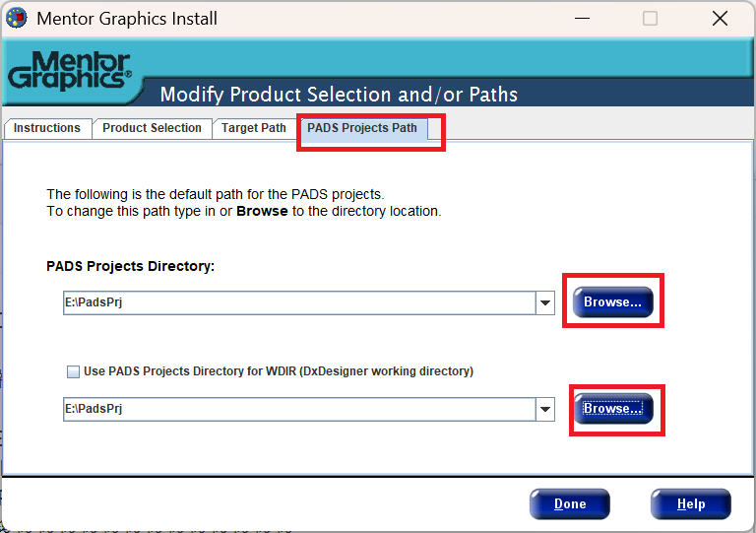Minimize the Mentor Graphics Install window
This screenshot has height=533, width=756.
coord(582,19)
